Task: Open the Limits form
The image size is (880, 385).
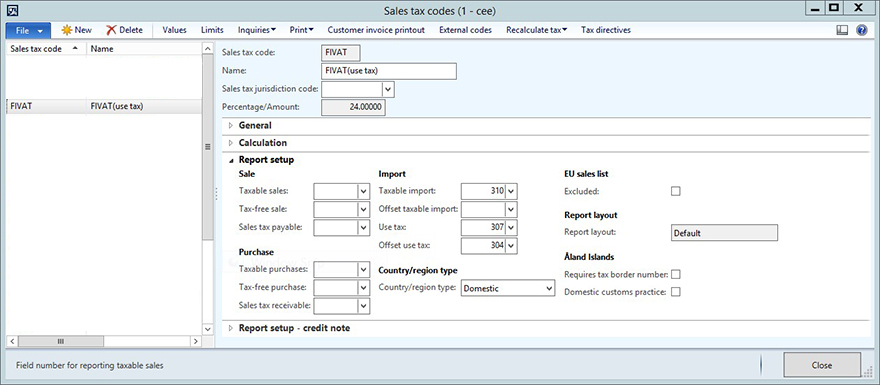Action: click(x=212, y=30)
